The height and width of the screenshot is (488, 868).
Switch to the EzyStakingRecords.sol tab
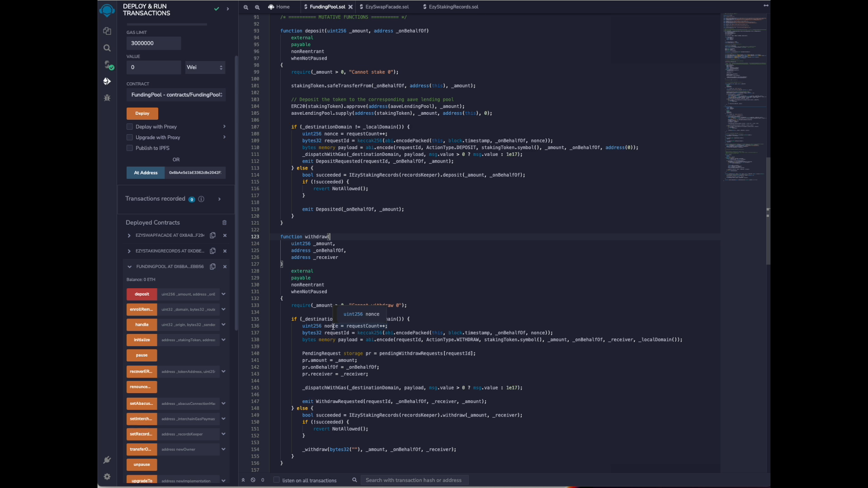tap(451, 7)
